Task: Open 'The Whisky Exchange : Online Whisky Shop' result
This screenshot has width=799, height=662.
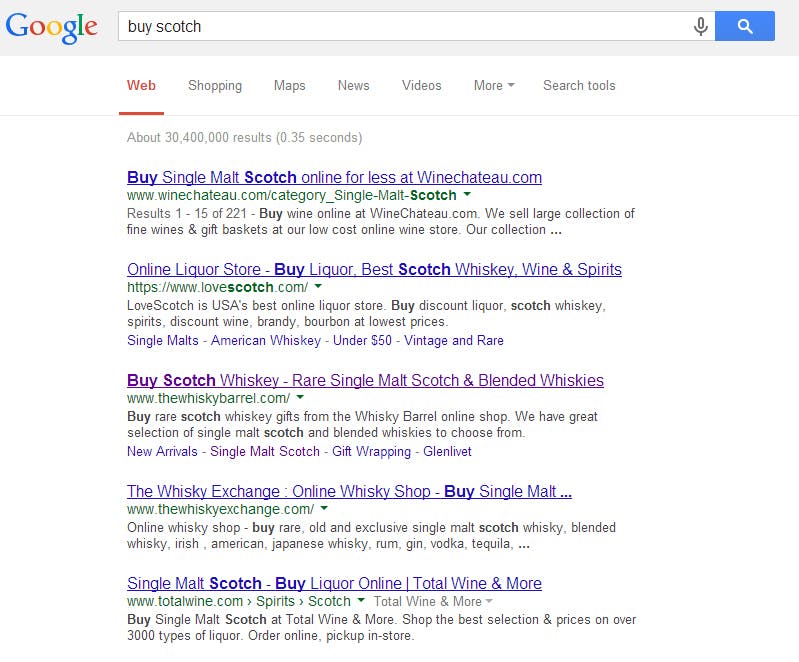Action: (x=349, y=491)
